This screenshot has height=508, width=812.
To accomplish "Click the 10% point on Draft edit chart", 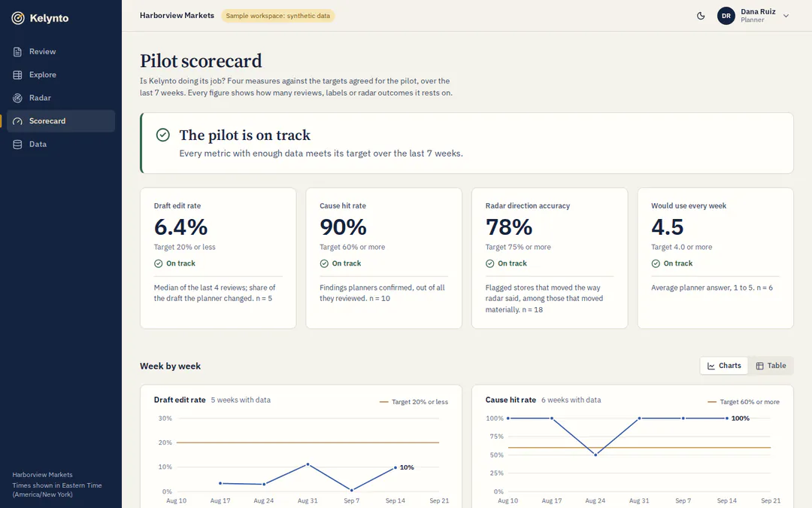I will (395, 467).
